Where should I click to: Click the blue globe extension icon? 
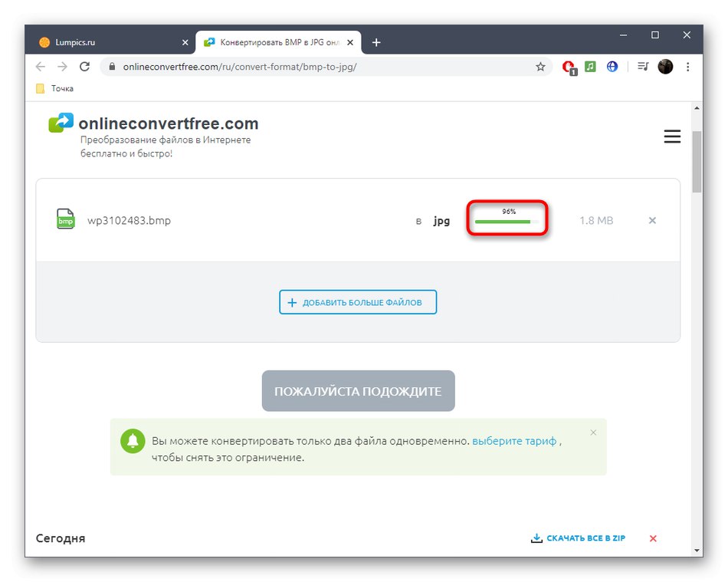(x=612, y=67)
